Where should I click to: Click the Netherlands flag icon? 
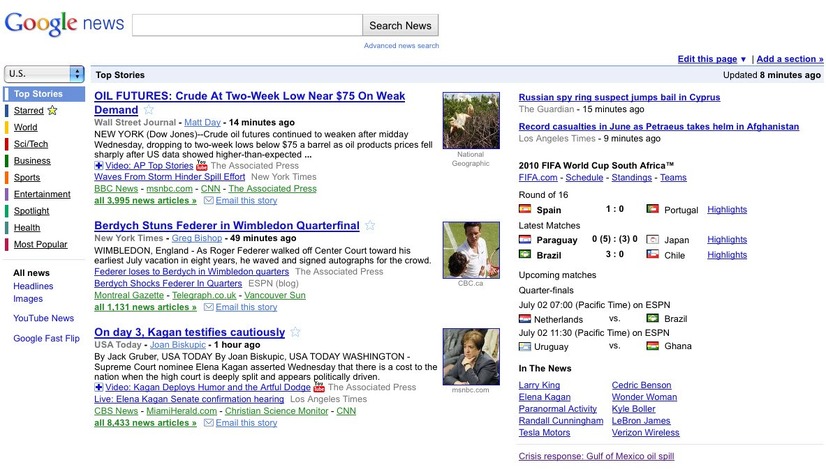(525, 319)
